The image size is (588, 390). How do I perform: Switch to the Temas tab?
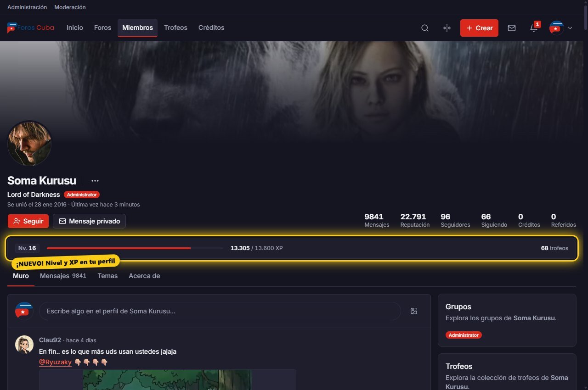tap(107, 276)
